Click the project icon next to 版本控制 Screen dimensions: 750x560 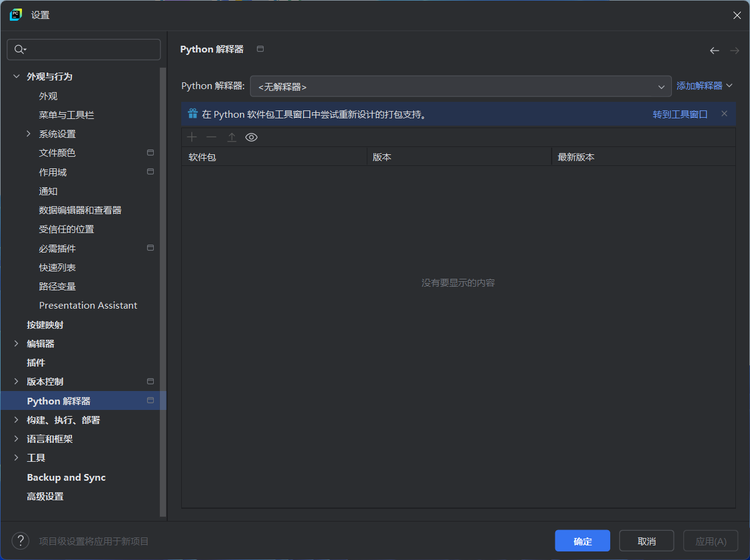[150, 381]
